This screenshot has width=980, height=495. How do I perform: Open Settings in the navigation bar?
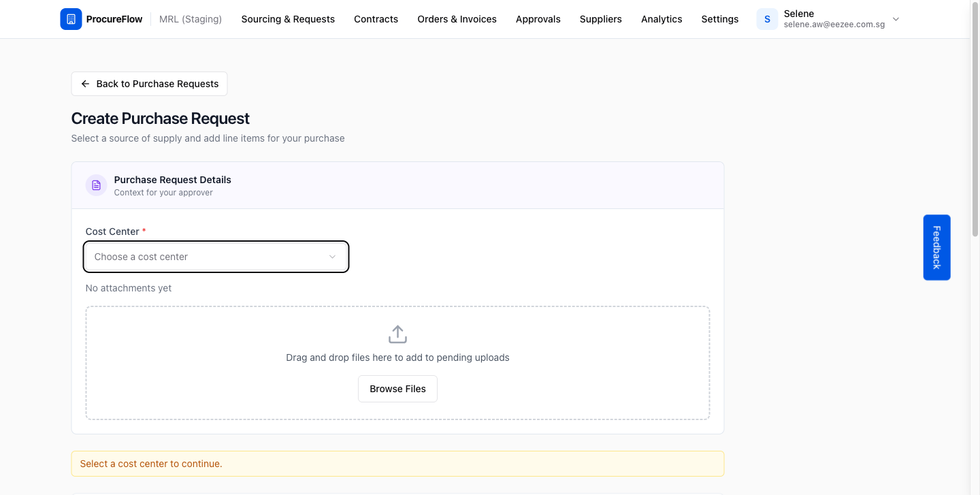tap(719, 19)
